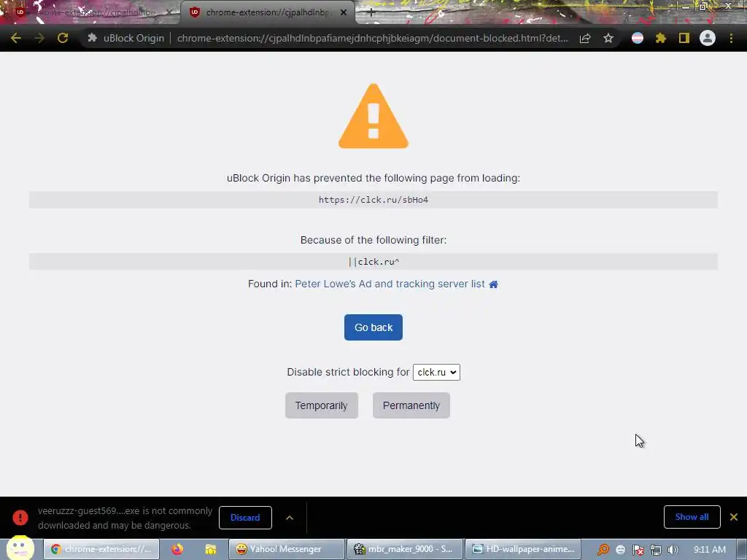
Task: Open Peter Lowe's Ad and tracking server list link
Action: click(x=390, y=284)
